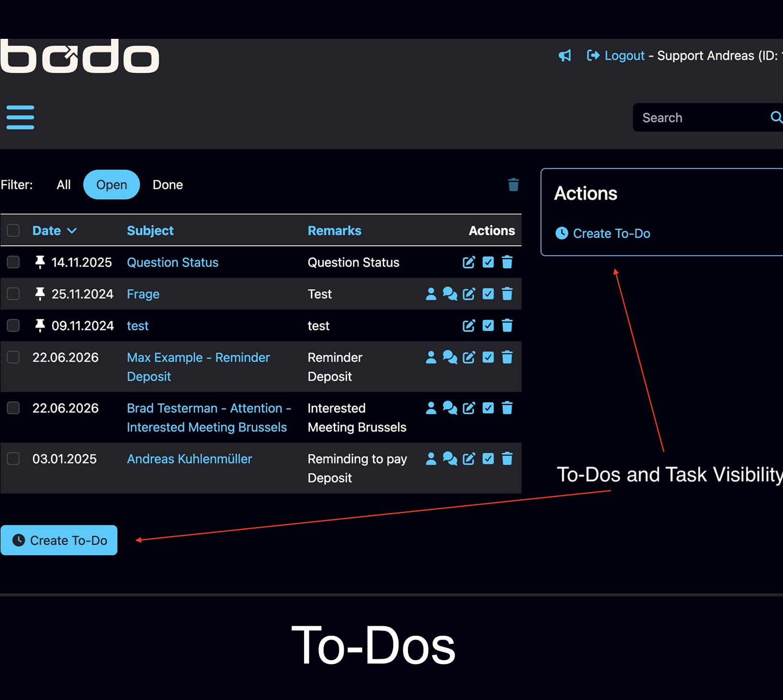Select checkbox for Question Status row
The image size is (783, 700).
click(13, 262)
